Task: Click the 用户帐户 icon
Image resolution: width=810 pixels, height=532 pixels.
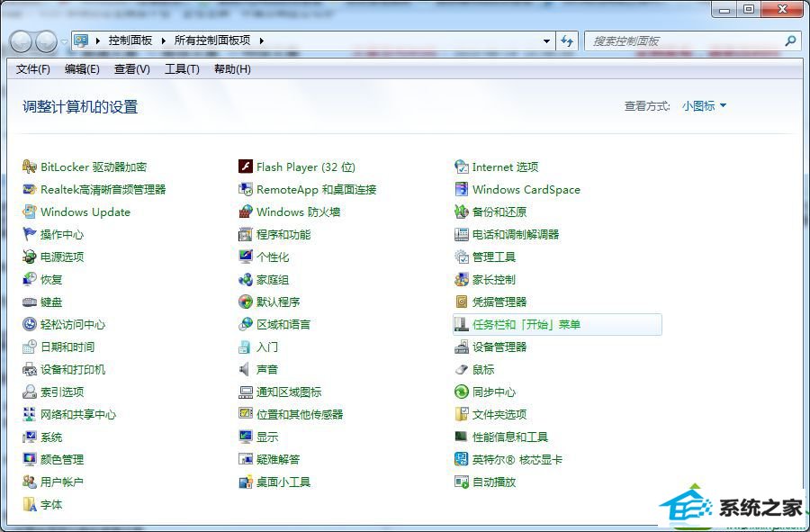Action: [30, 482]
